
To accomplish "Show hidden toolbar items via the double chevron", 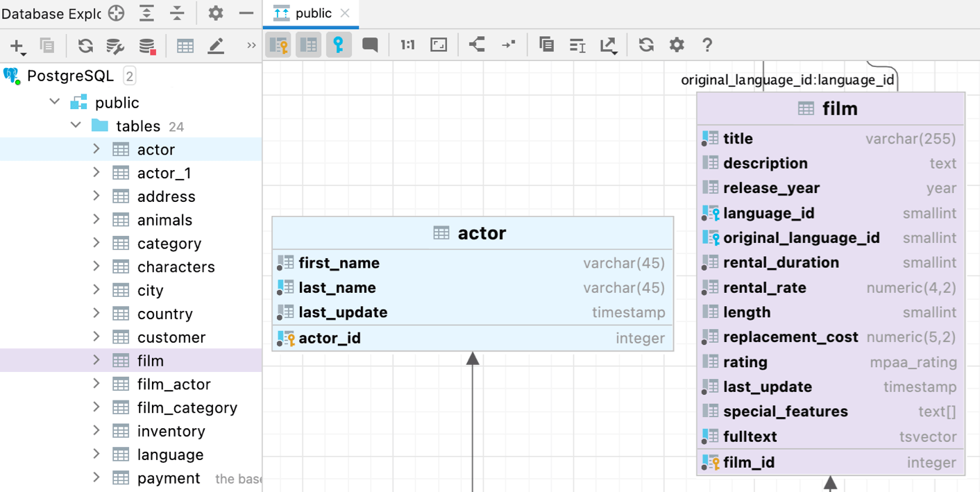I will 251,46.
